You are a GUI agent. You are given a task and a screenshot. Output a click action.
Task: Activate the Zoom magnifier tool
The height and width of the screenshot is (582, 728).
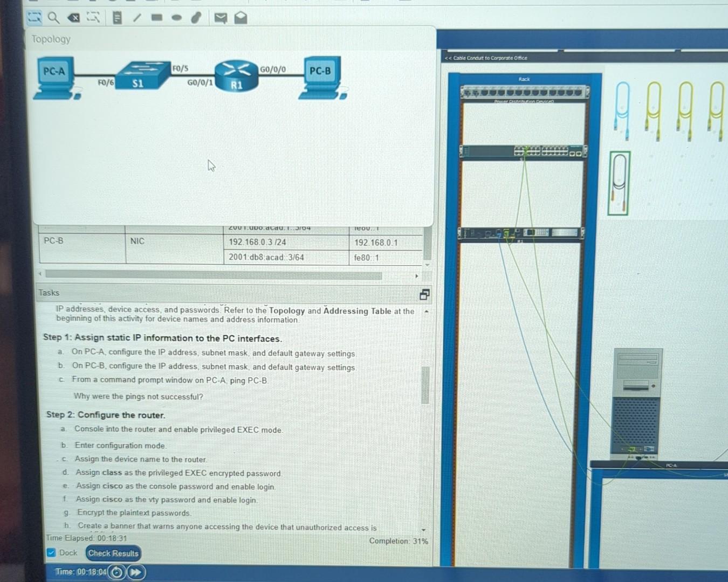point(53,18)
